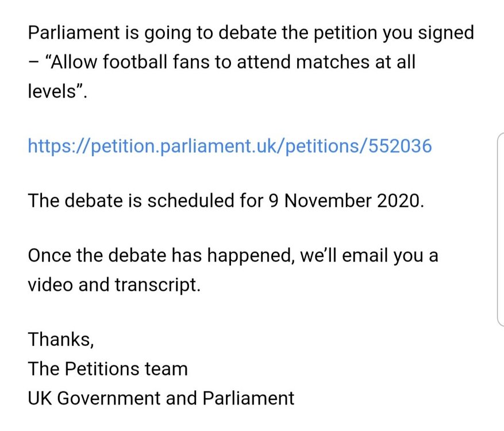Viewport: 504px width, 431px height.
Task: Tap the edge panel handle on right side
Action: pos(501,230)
